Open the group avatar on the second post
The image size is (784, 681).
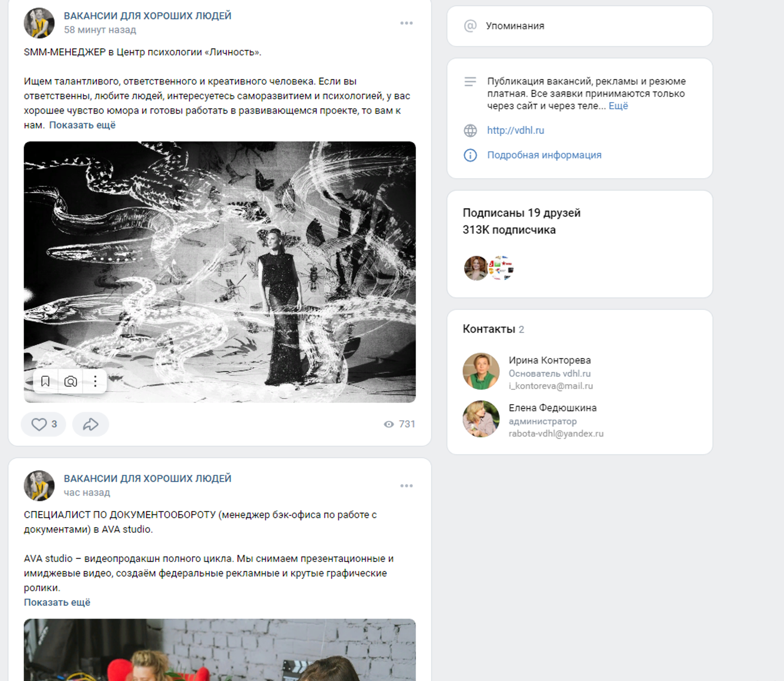pyautogui.click(x=39, y=486)
